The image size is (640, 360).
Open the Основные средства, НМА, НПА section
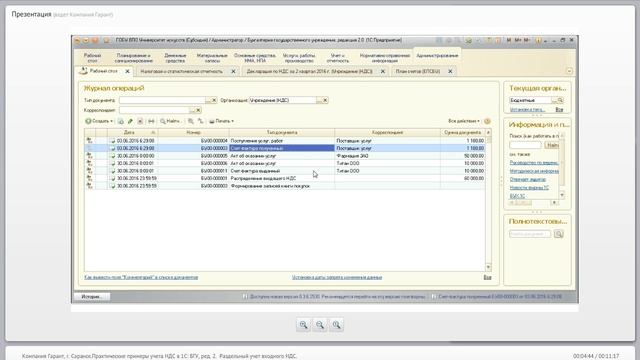[x=255, y=58]
